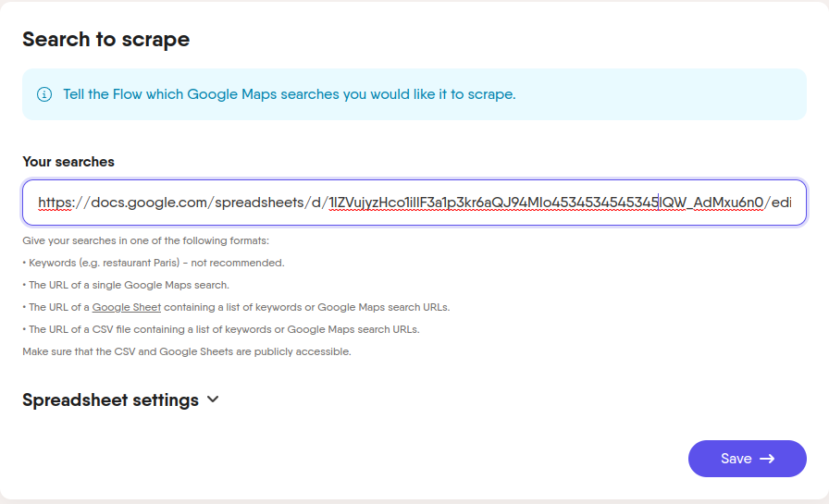Save the search configuration
This screenshot has height=504, width=829.
(x=747, y=459)
